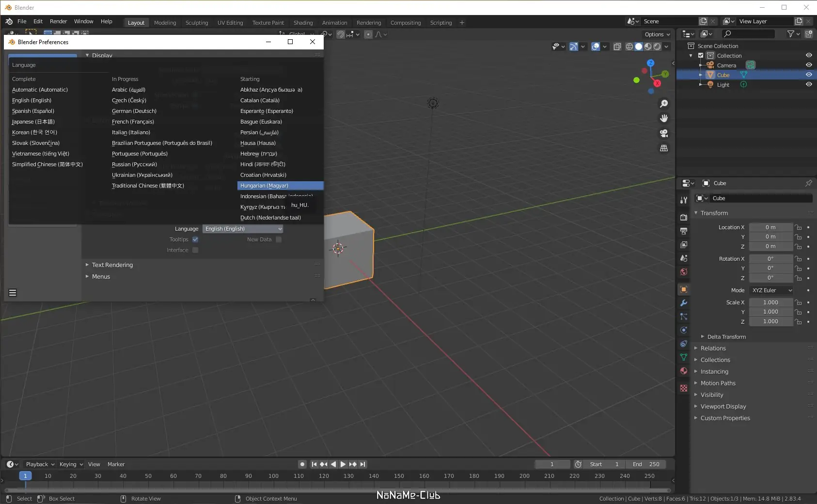817x504 pixels.
Task: Enable the New Data checkbox
Action: pyautogui.click(x=279, y=239)
